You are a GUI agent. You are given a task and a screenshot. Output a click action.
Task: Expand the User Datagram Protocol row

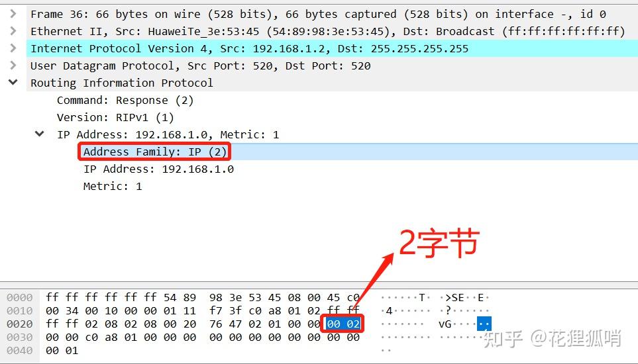(x=13, y=66)
